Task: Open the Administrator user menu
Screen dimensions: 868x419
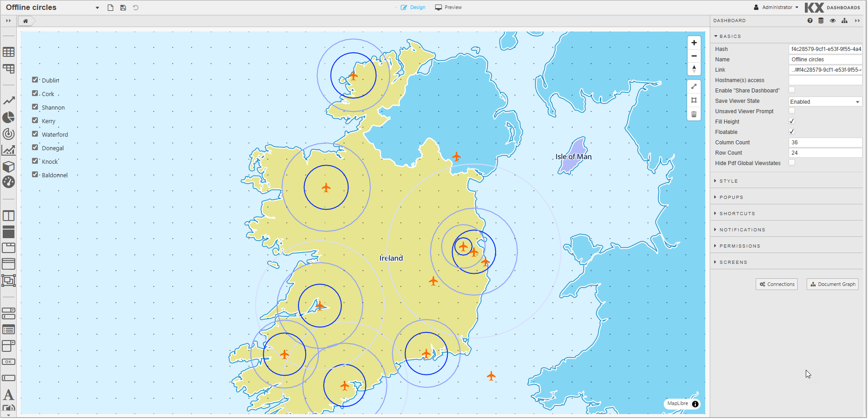Action: [776, 8]
